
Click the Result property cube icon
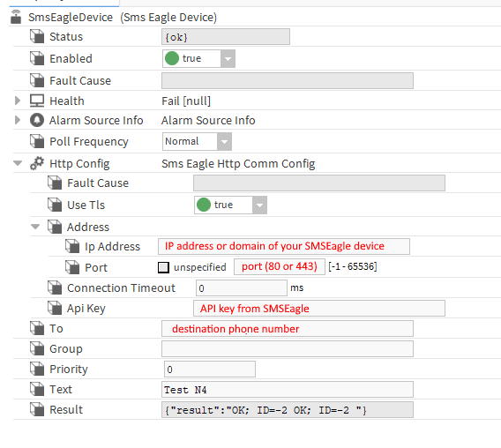pyautogui.click(x=37, y=410)
